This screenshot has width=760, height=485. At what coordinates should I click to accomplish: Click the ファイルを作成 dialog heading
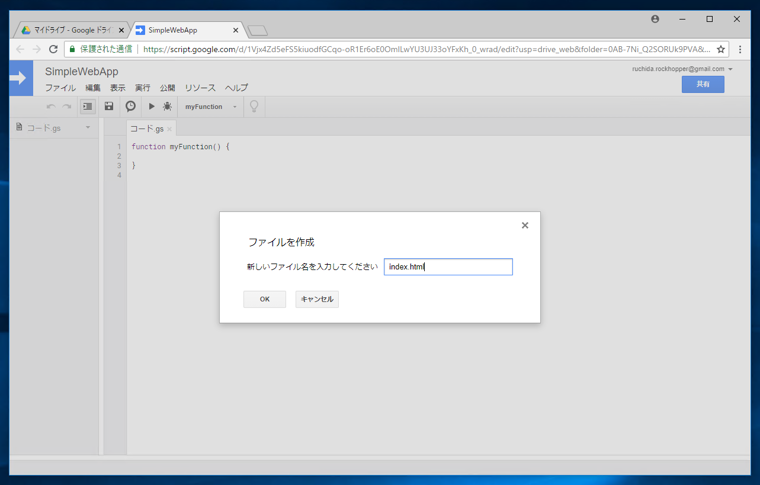[x=281, y=242]
